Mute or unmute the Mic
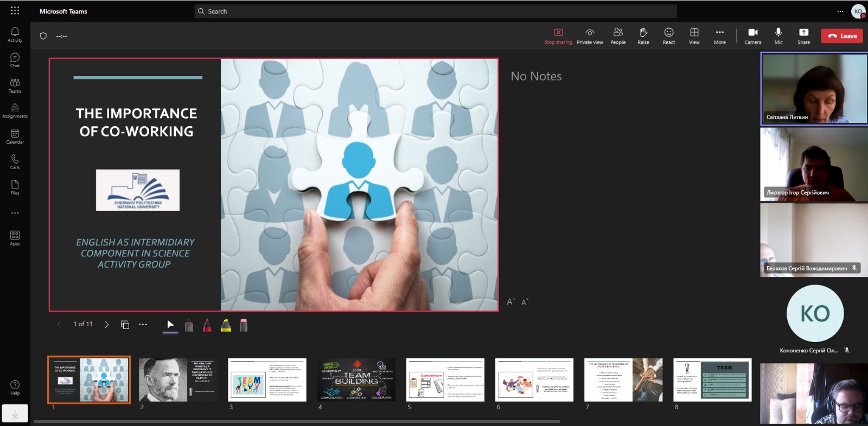The image size is (868, 426). [778, 36]
